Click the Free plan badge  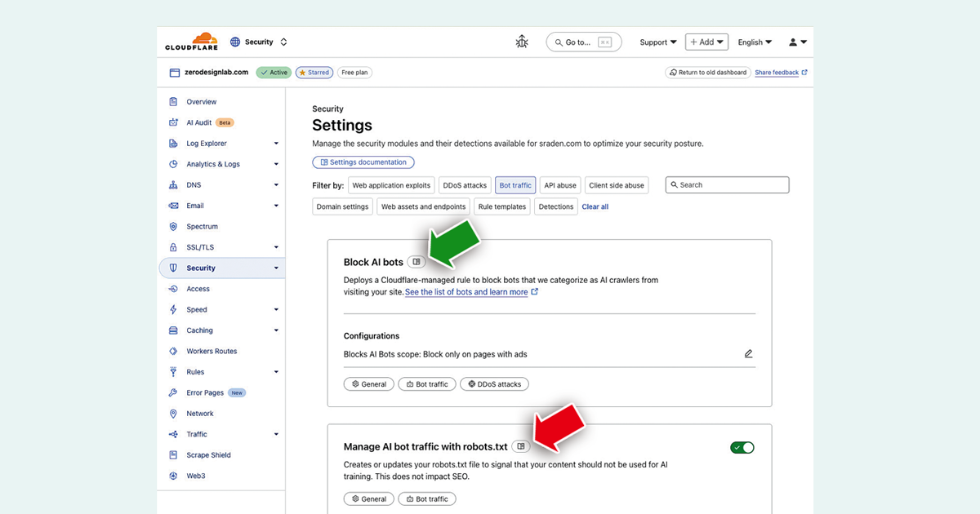(354, 73)
